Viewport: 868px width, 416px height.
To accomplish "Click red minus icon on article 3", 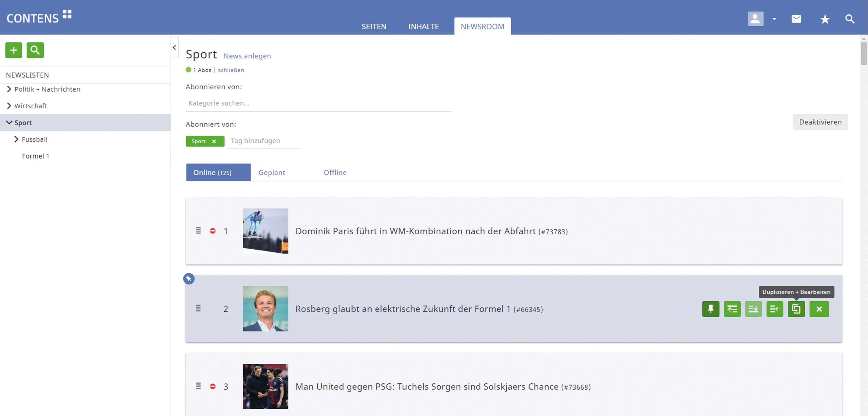I will coord(213,386).
